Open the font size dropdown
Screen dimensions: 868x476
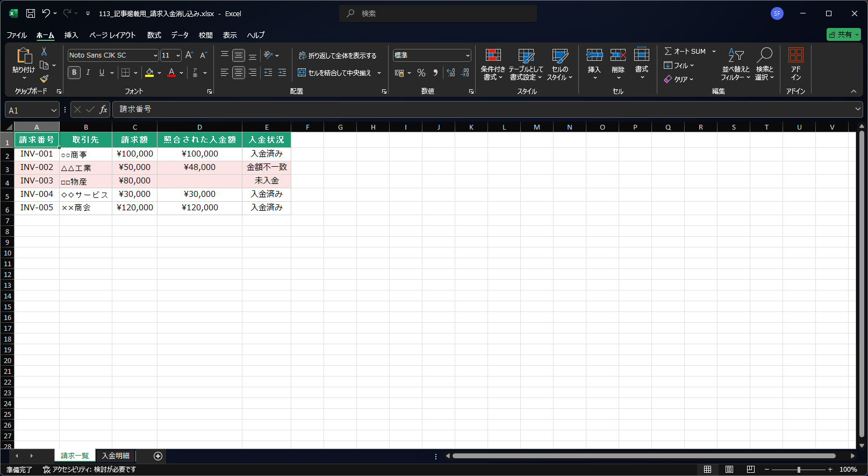178,55
